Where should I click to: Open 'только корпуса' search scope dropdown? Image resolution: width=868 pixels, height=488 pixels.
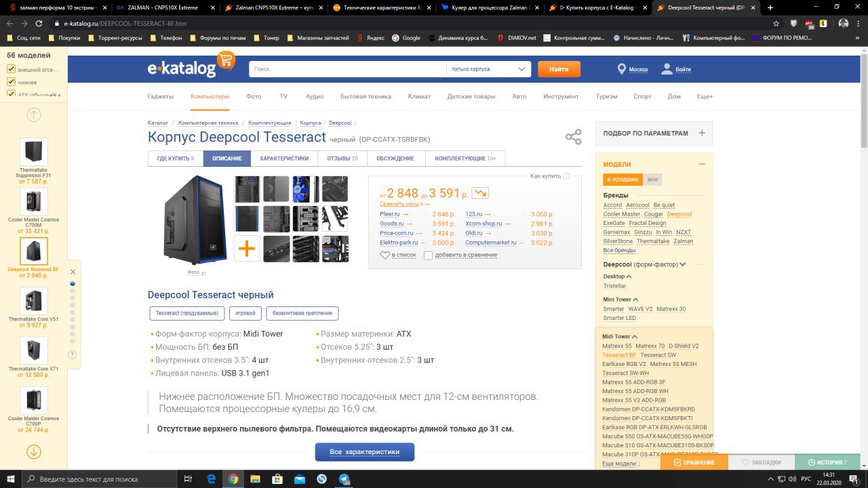pyautogui.click(x=488, y=69)
